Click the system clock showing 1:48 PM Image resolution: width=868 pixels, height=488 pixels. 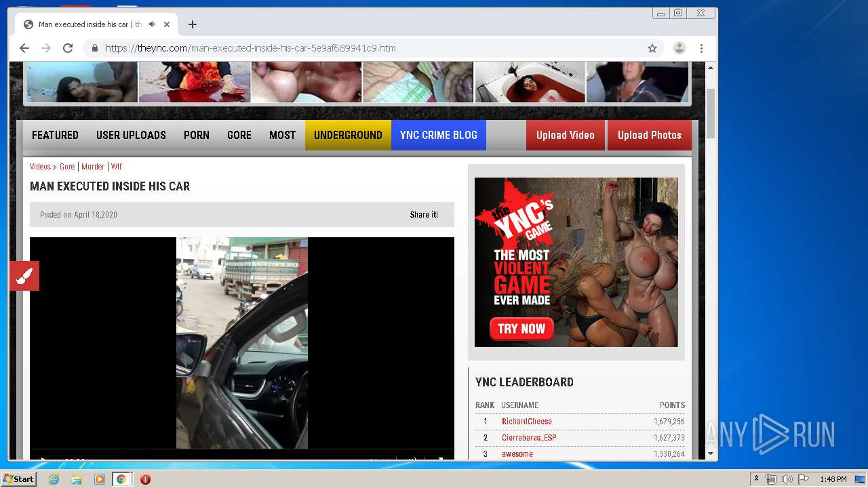(833, 479)
